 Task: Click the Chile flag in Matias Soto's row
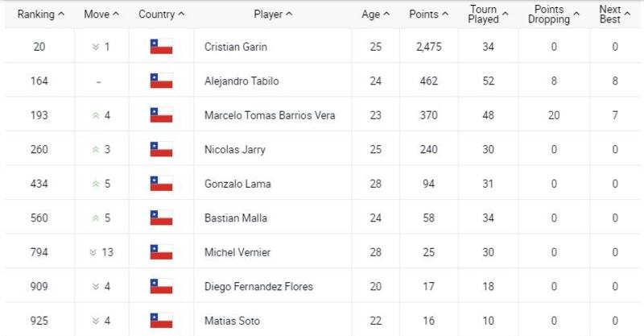(x=161, y=321)
